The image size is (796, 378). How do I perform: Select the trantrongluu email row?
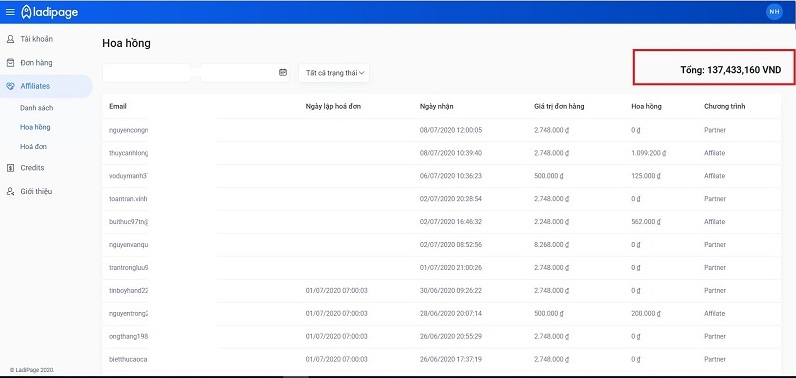pyautogui.click(x=441, y=268)
